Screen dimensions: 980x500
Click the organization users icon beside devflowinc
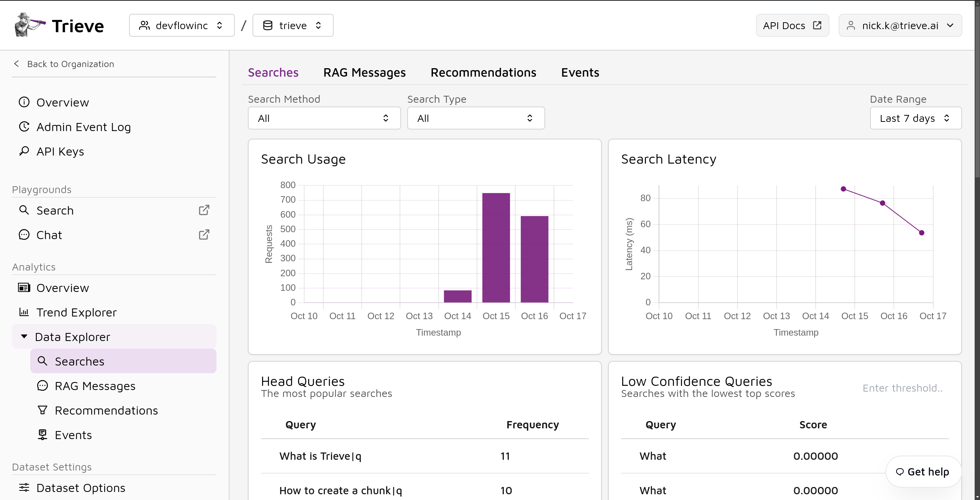pos(144,26)
